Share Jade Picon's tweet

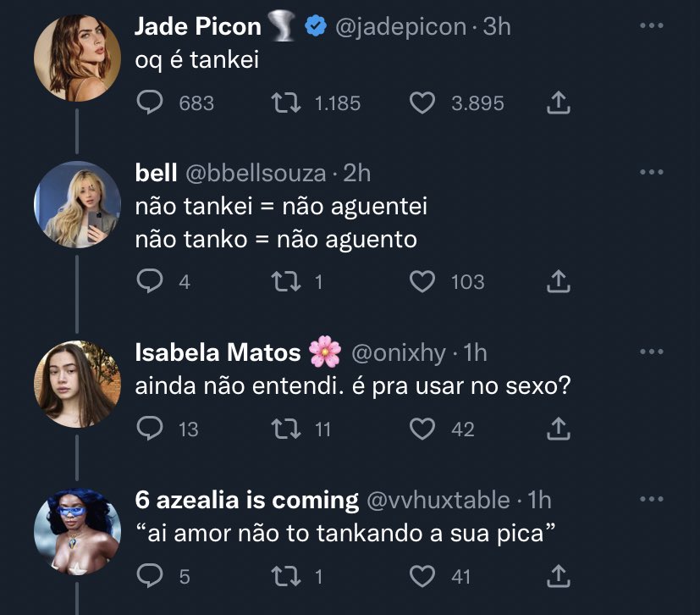559,102
